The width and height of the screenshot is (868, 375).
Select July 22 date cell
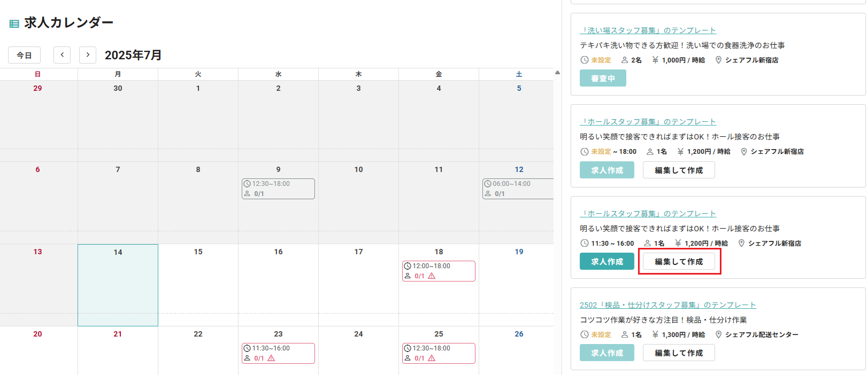(198, 350)
